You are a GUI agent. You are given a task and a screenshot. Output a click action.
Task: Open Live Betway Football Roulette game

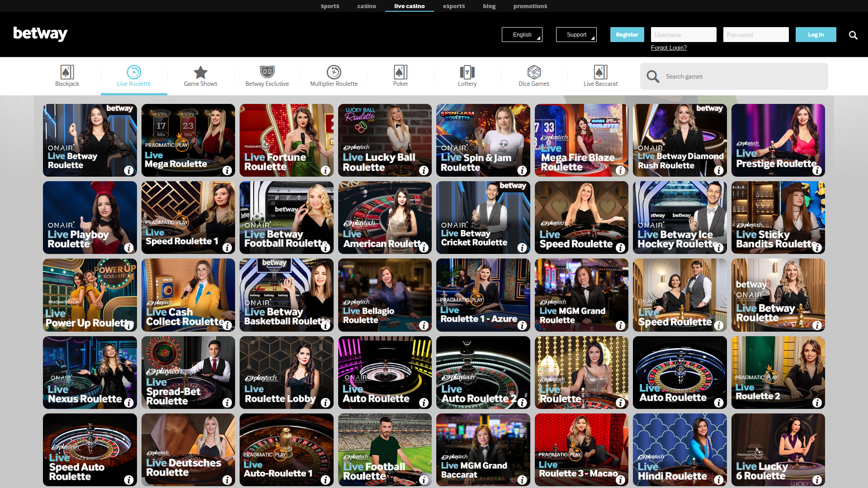click(287, 217)
